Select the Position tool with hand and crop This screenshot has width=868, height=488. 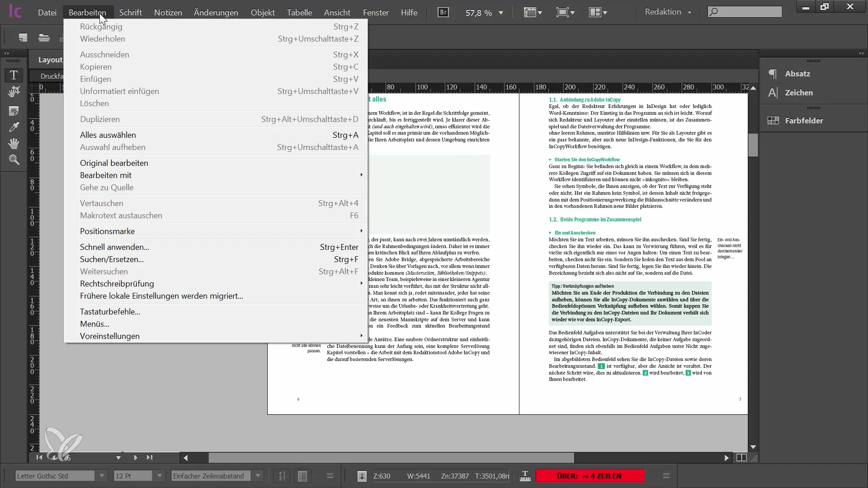14,92
